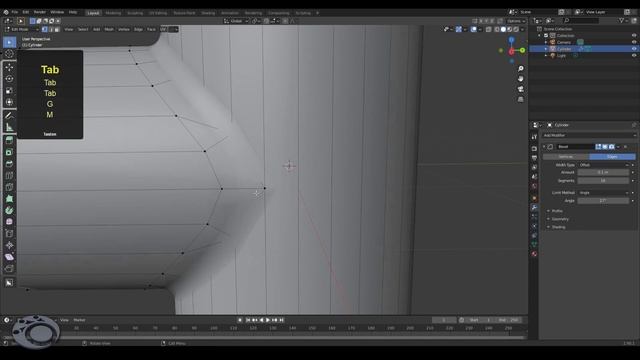The height and width of the screenshot is (360, 640).
Task: Enable solid viewport shading
Action: pyautogui.click(x=503, y=29)
